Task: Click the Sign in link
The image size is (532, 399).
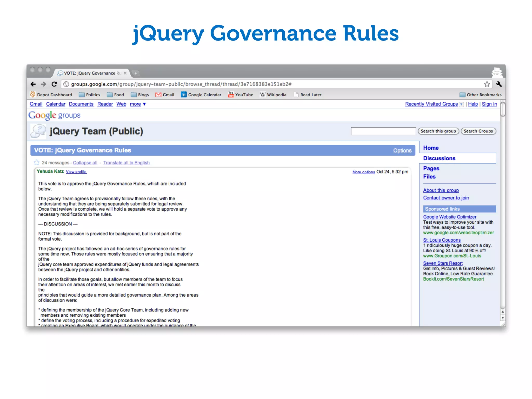Action: pyautogui.click(x=489, y=104)
